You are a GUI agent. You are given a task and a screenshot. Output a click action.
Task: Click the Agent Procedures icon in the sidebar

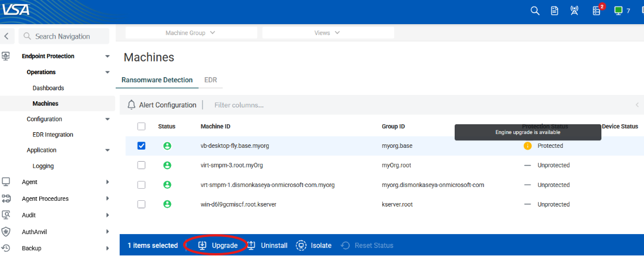[x=6, y=198]
